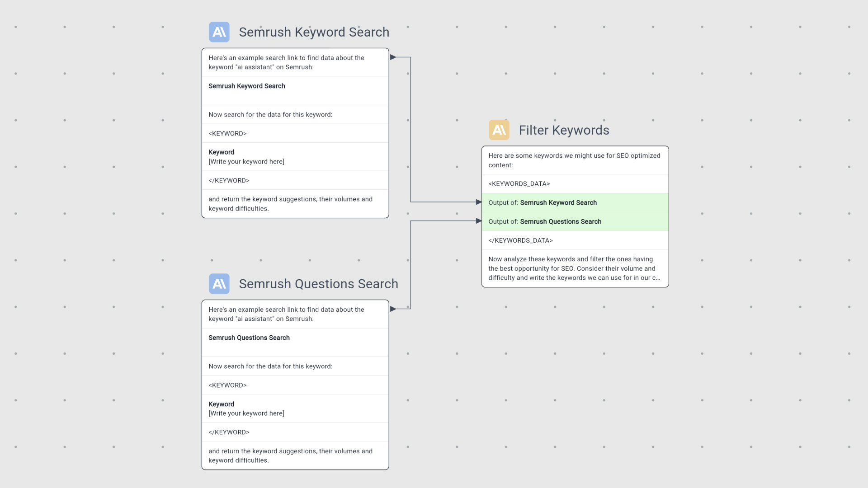This screenshot has width=868, height=488.
Task: Click the blue AI icon beside Semrush Keyword Search
Action: (219, 32)
